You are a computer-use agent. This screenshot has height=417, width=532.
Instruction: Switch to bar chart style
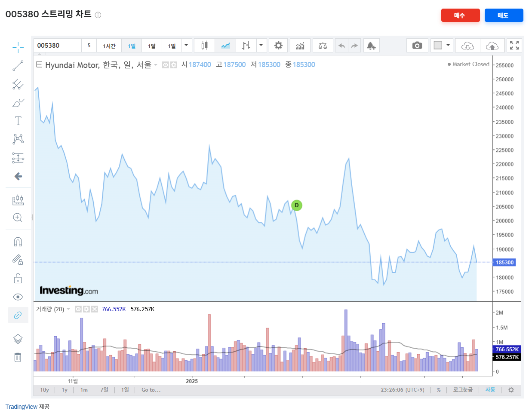pos(246,46)
